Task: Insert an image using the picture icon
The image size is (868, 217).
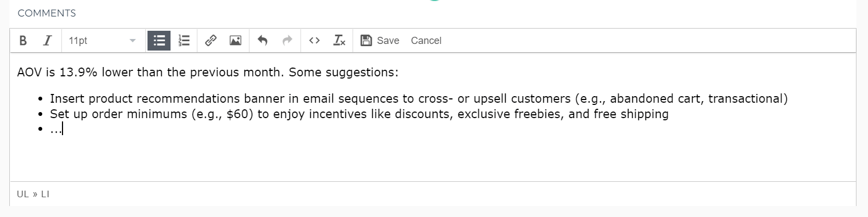Action: click(235, 41)
